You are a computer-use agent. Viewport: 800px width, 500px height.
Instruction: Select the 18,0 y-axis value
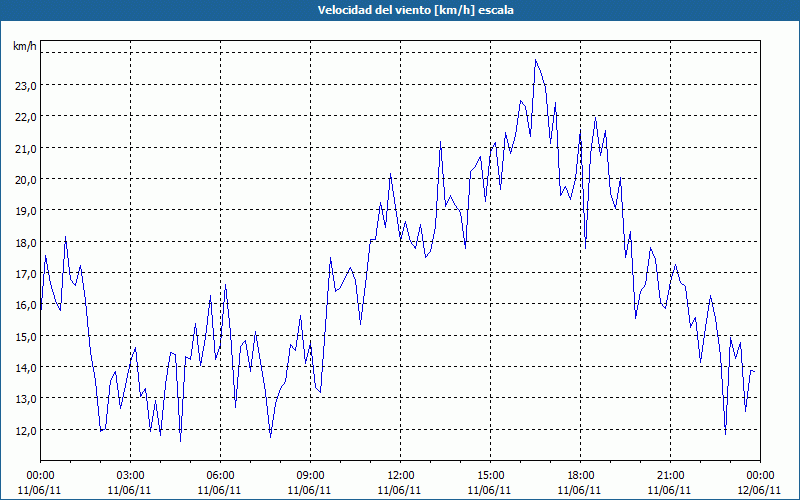pyautogui.click(x=26, y=243)
